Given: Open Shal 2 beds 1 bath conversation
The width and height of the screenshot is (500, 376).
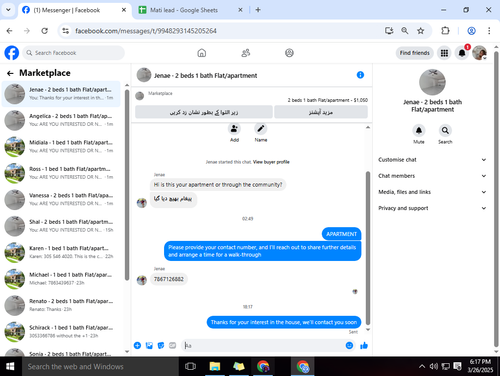Looking at the screenshot, I should pos(61,226).
